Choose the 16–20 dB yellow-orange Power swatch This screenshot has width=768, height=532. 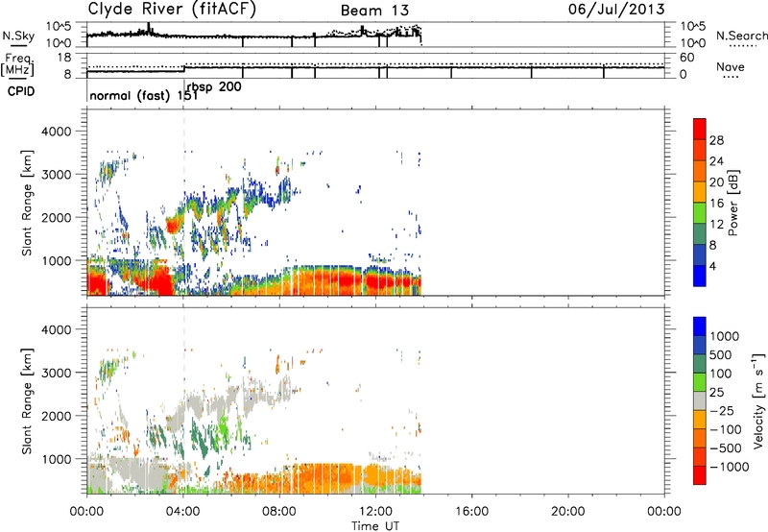(700, 191)
